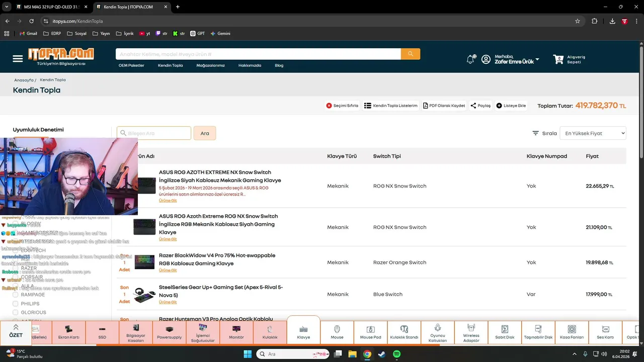Select the SSD component category
This screenshot has height=362, width=644.
[102, 333]
